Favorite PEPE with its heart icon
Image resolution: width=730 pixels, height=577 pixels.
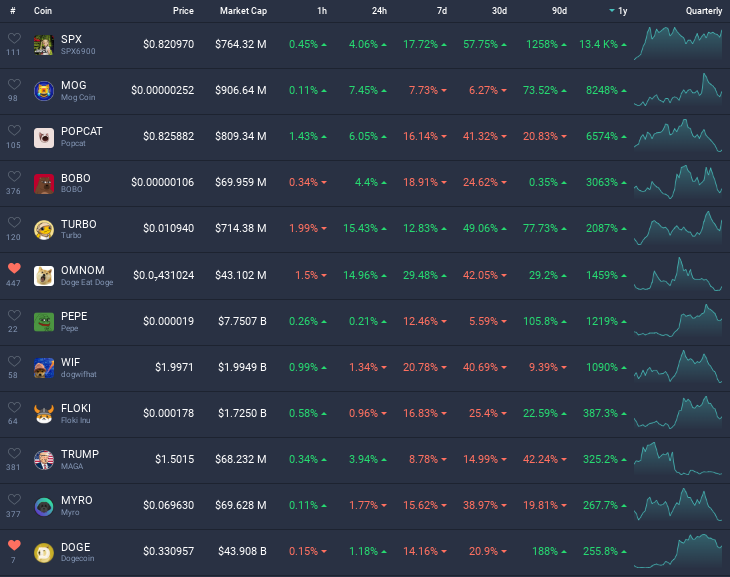pos(14,315)
